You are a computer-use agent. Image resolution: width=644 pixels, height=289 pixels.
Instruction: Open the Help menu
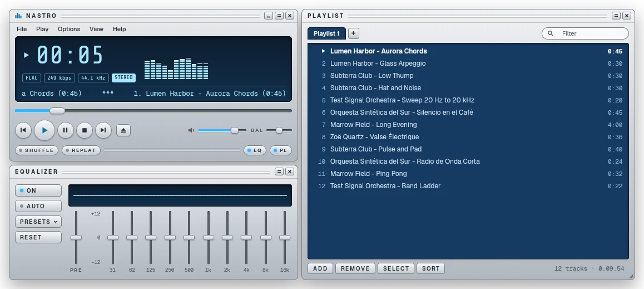point(120,29)
